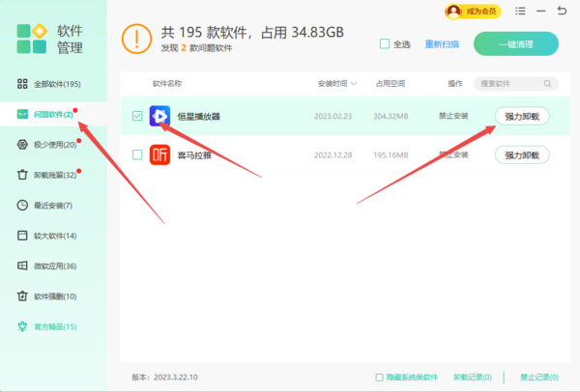Open 较大软件 large software list
580x392 pixels.
(54, 236)
